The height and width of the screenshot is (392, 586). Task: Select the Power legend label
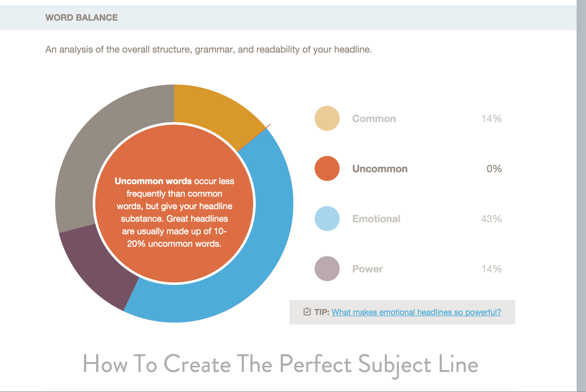point(367,269)
